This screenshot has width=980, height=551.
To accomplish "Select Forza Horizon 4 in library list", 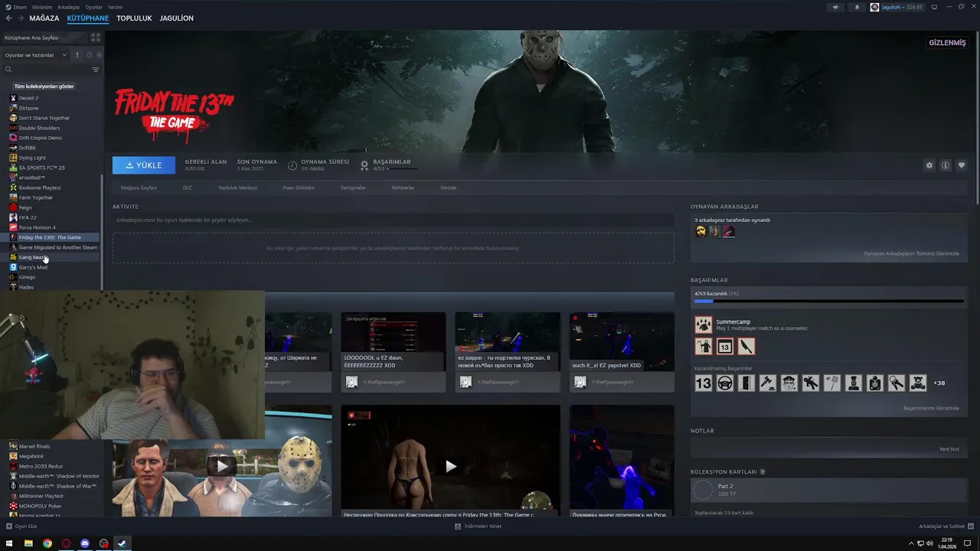I will [37, 227].
